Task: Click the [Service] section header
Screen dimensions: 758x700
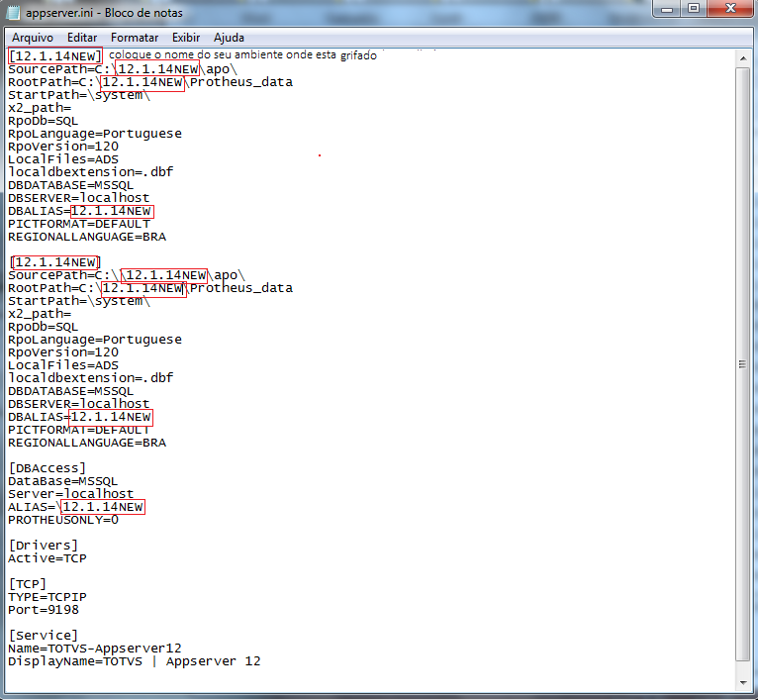Action: pyautogui.click(x=44, y=636)
